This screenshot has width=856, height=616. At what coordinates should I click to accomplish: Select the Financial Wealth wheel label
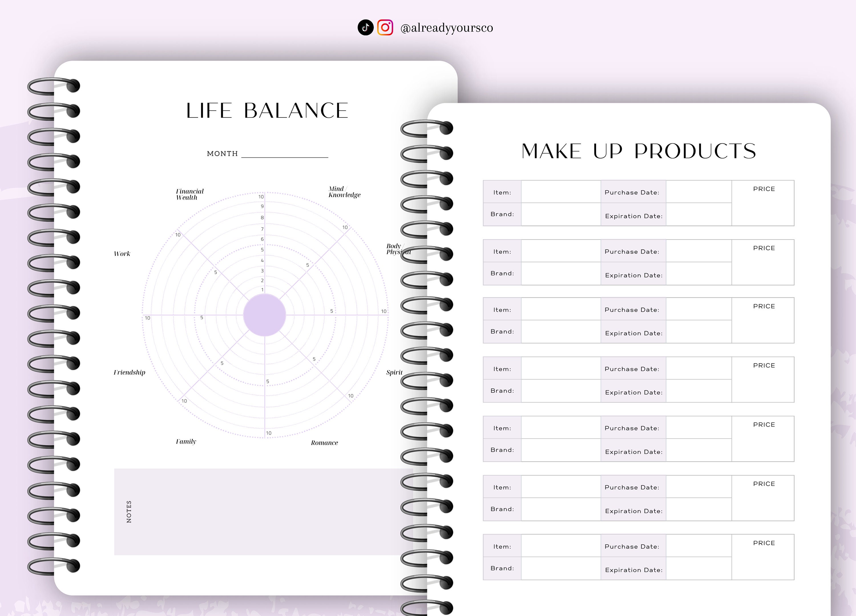click(190, 194)
